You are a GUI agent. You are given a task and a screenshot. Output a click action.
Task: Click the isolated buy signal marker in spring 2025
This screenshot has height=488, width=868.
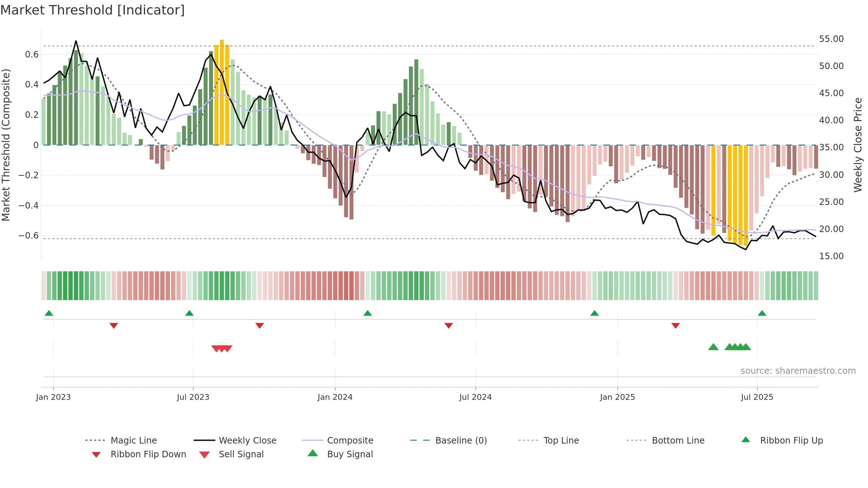pyautogui.click(x=713, y=347)
